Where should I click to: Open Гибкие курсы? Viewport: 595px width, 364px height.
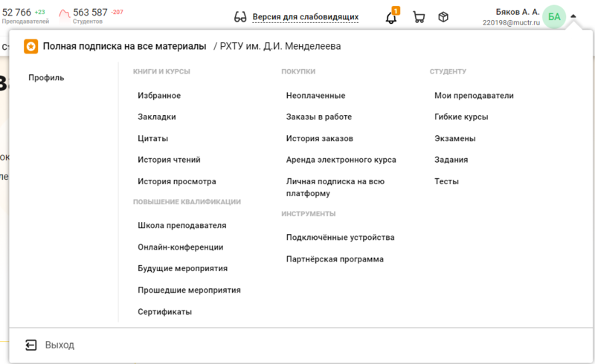click(461, 117)
